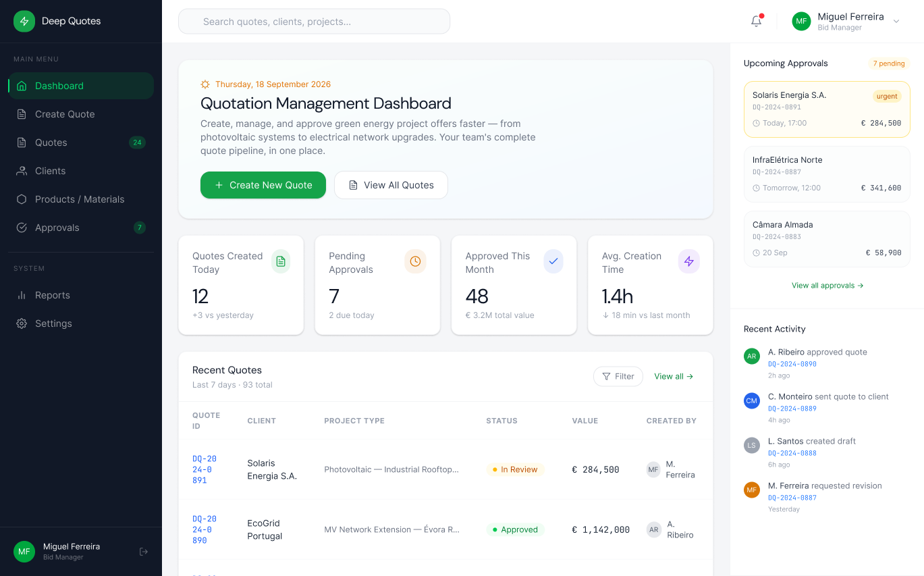Image resolution: width=924 pixels, height=576 pixels.
Task: Click the MF avatar in the top bar
Action: [801, 21]
